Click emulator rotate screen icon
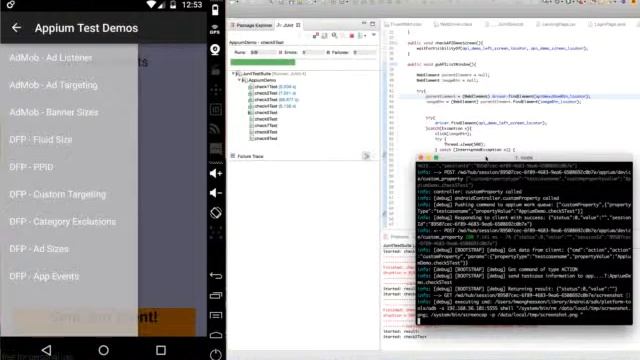This screenshot has width=640, height=360. (x=216, y=213)
